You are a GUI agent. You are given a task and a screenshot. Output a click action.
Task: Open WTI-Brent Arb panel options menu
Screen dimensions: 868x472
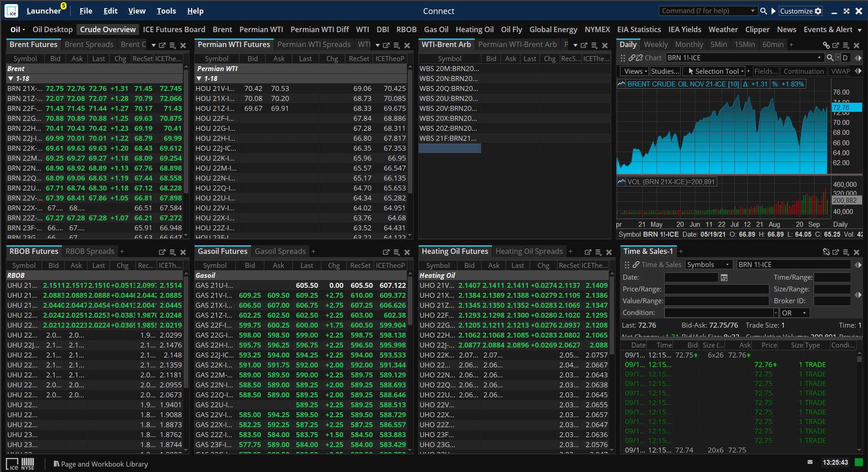click(594, 45)
